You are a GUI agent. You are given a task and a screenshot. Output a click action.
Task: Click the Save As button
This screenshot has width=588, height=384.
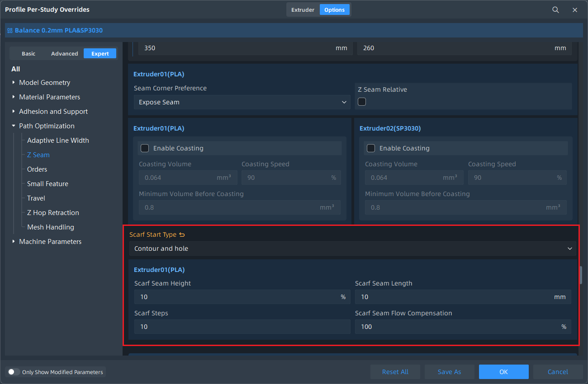coord(450,372)
